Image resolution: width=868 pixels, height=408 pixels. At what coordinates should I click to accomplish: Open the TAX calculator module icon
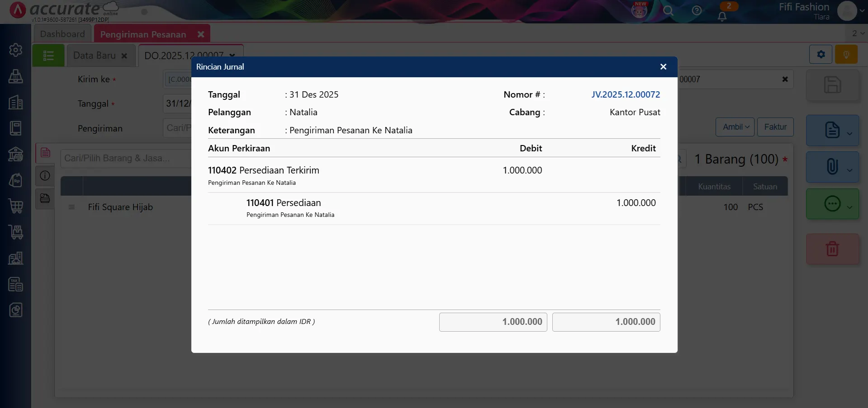pos(16,284)
